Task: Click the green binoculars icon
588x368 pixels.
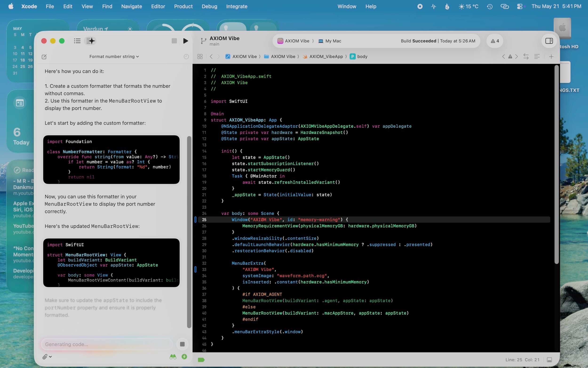Action: [x=173, y=356]
